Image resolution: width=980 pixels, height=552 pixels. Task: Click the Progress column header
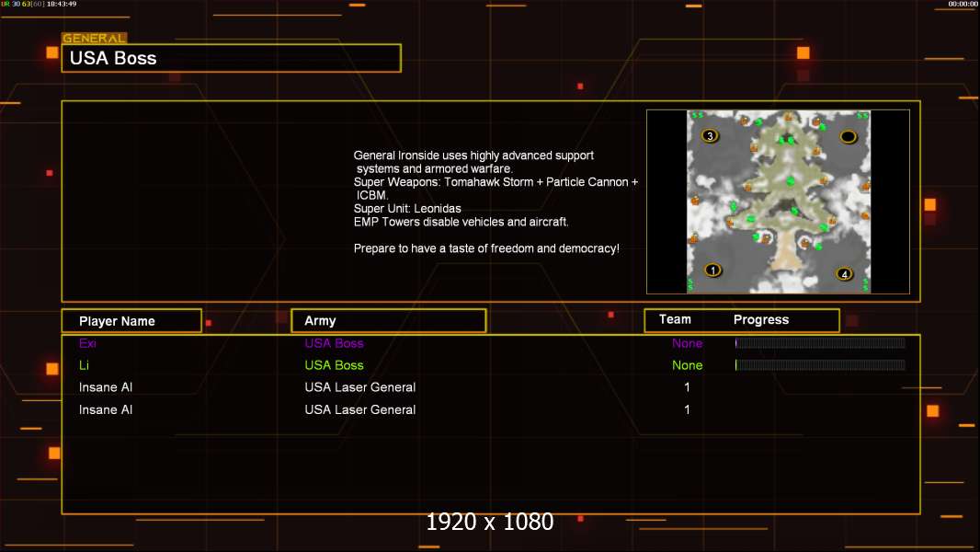point(761,319)
